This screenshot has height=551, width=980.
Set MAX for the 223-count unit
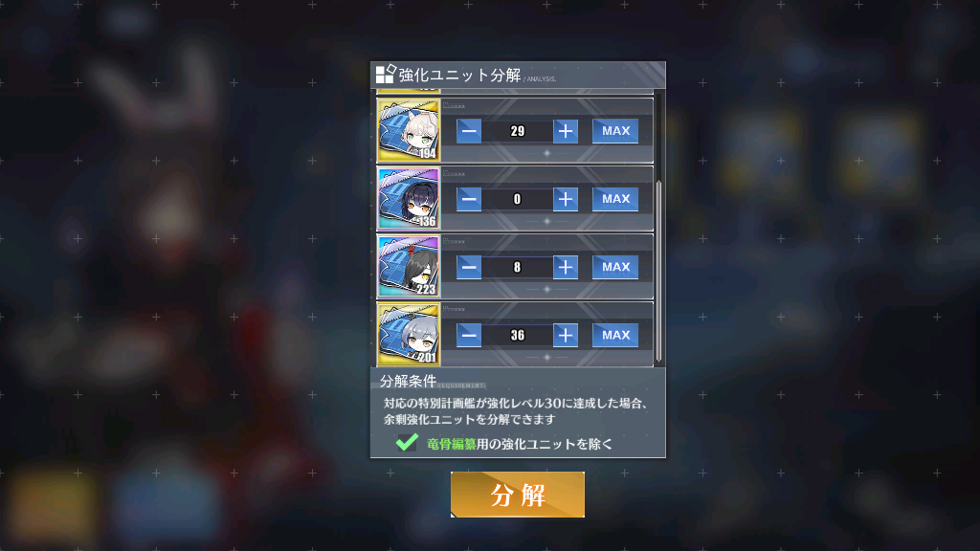pyautogui.click(x=615, y=268)
